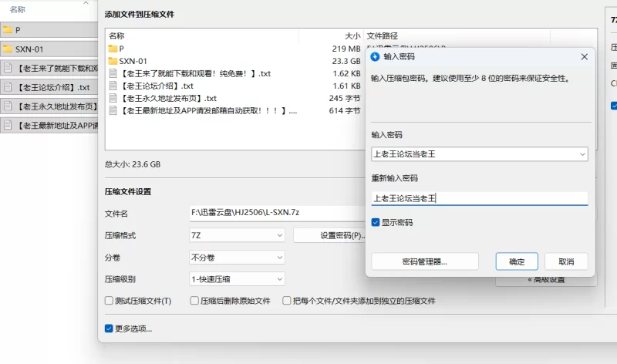Viewport: 617px width, 364px height.
Task: Select 【老王最新地址及APP file in the left Explorer pane
Action: click(x=49, y=126)
